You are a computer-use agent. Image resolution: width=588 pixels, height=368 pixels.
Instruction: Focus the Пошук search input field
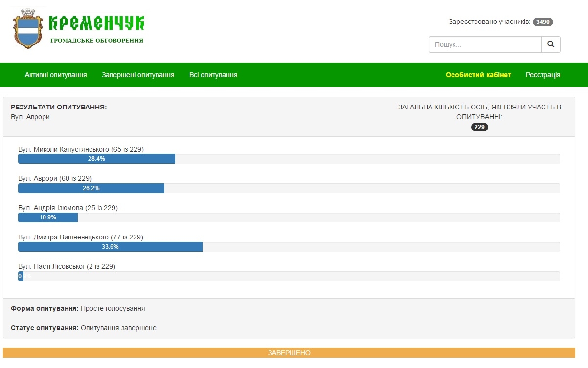(x=484, y=44)
